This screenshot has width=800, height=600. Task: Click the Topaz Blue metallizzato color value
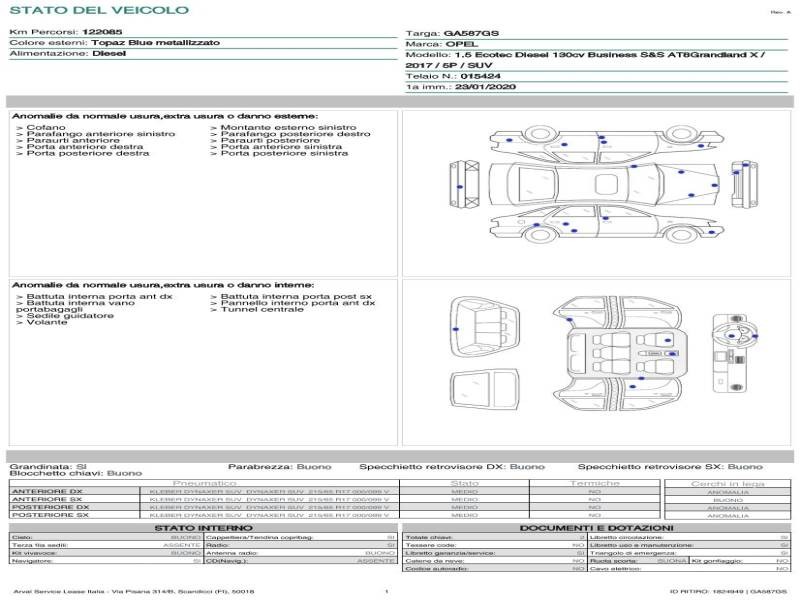click(x=156, y=43)
